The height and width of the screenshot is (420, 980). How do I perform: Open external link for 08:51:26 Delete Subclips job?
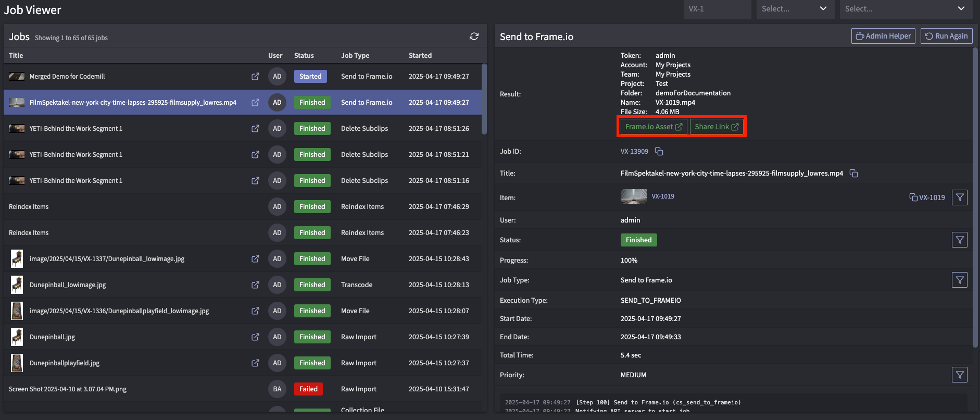click(255, 129)
